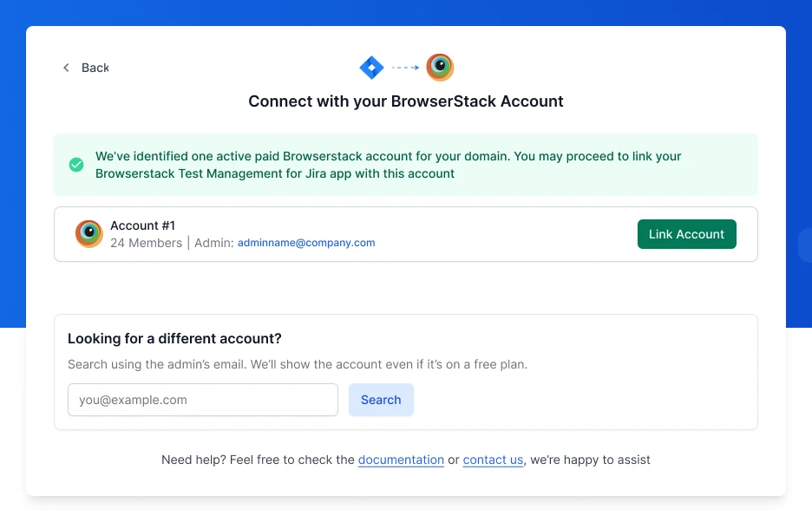Viewport: 812px width, 522px height.
Task: Click the green identified account notice text
Action: click(x=388, y=165)
